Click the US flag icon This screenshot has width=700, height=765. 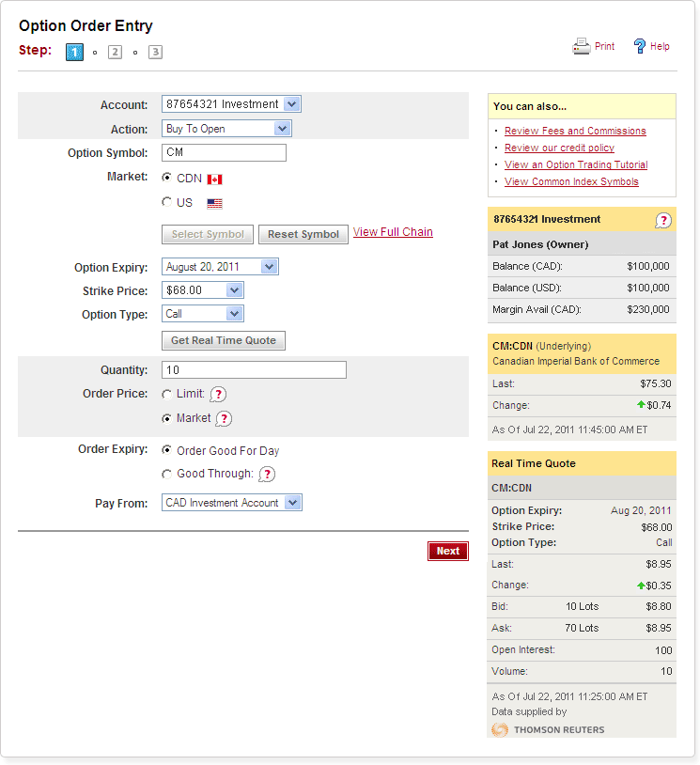coord(214,203)
